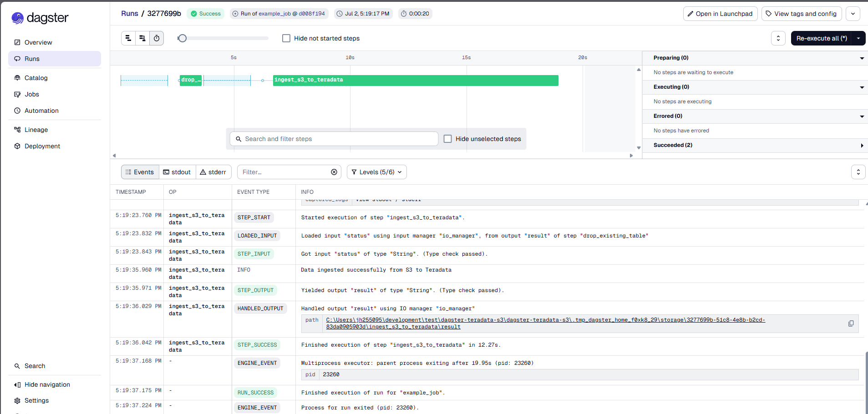Clear the log filter field
The image size is (868, 414).
pos(334,172)
